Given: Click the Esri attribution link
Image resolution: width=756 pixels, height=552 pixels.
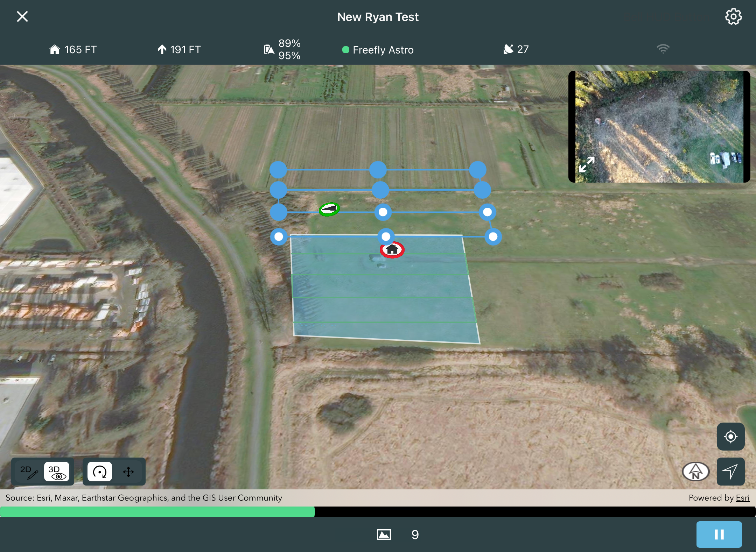Looking at the screenshot, I should point(742,498).
